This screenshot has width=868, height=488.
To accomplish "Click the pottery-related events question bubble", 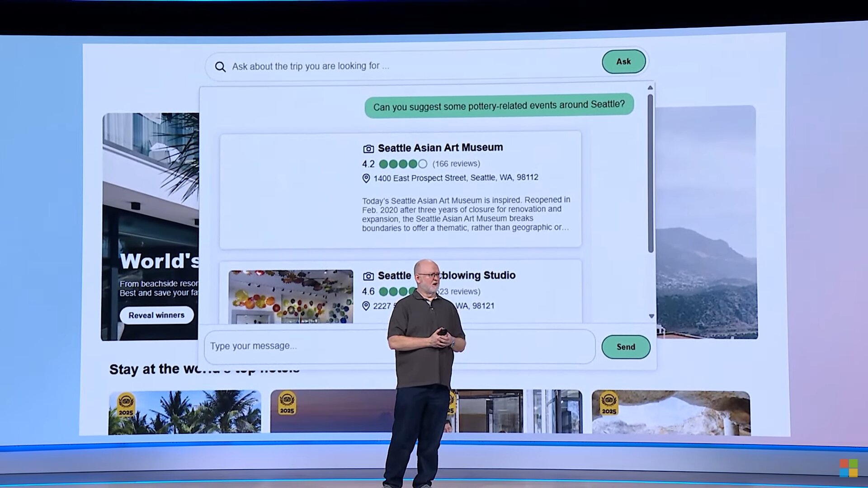I will point(499,106).
